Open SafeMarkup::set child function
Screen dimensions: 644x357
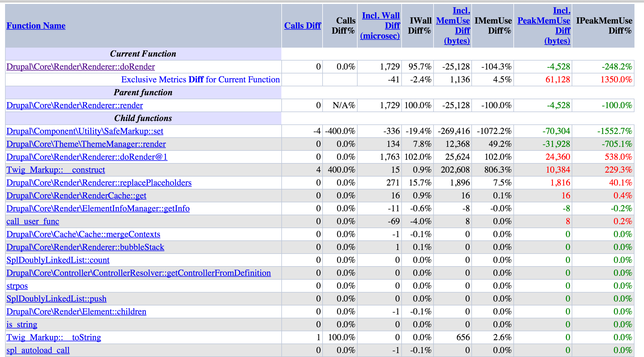(85, 131)
